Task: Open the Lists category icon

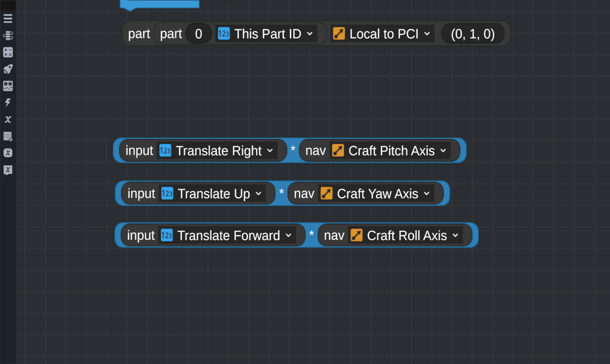Action: point(8,136)
